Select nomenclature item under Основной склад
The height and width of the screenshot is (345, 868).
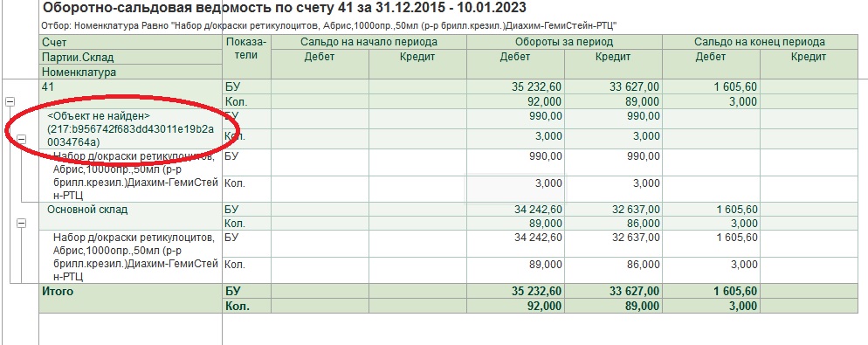pos(134,257)
